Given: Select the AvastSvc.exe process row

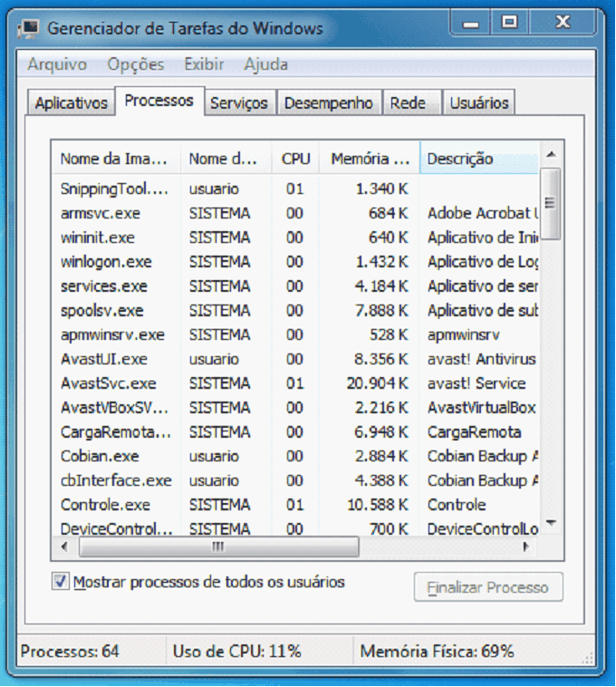Looking at the screenshot, I should click(108, 383).
